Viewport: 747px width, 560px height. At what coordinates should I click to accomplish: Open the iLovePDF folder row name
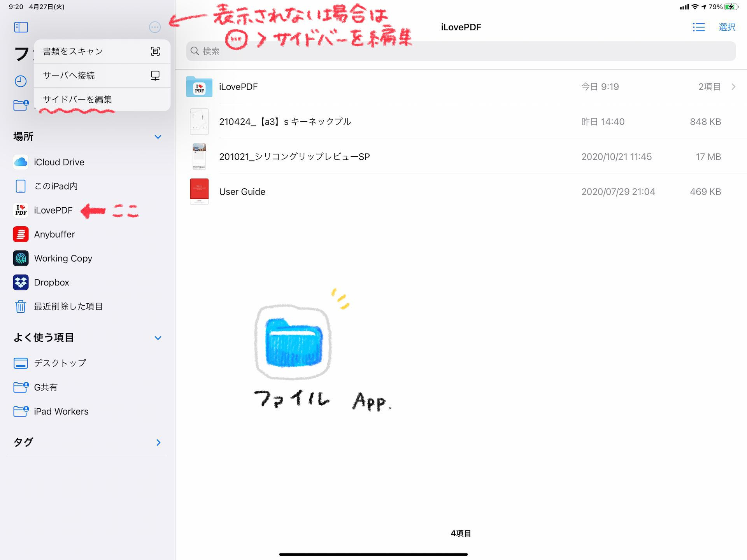click(238, 87)
